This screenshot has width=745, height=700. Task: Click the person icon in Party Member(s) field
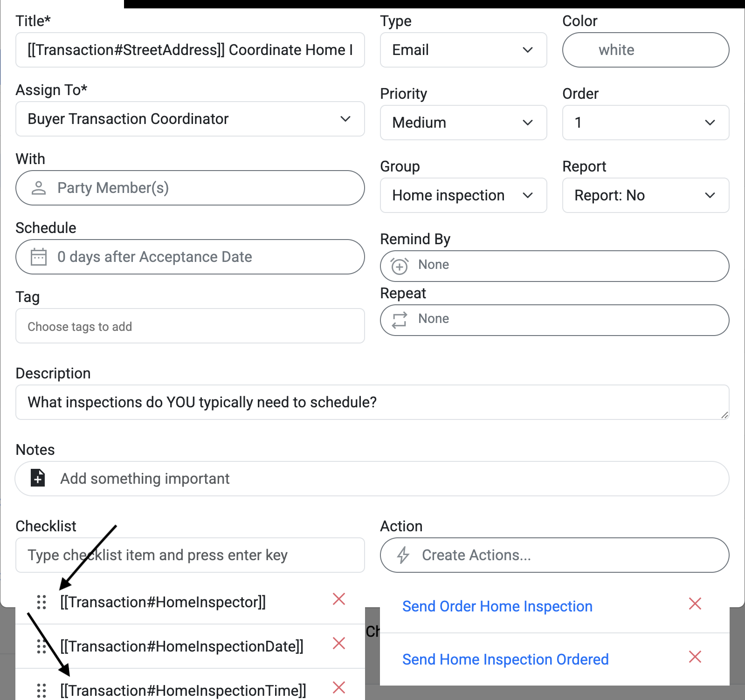(39, 188)
